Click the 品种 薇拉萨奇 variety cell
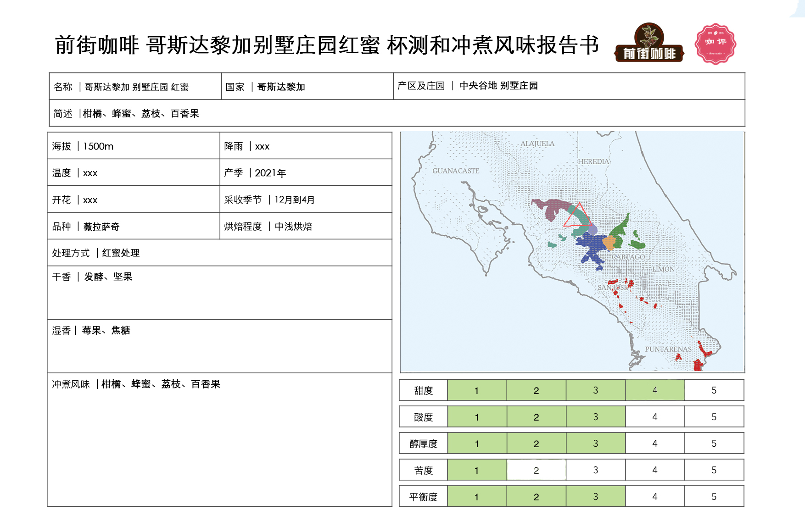Viewport: 805px width, 532px height. 134,226
